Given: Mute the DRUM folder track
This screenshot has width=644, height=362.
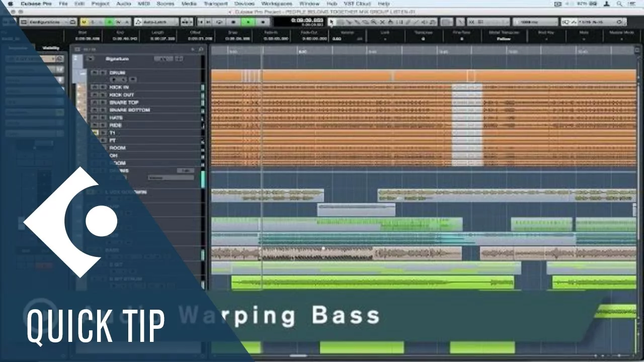Looking at the screenshot, I should (95, 73).
